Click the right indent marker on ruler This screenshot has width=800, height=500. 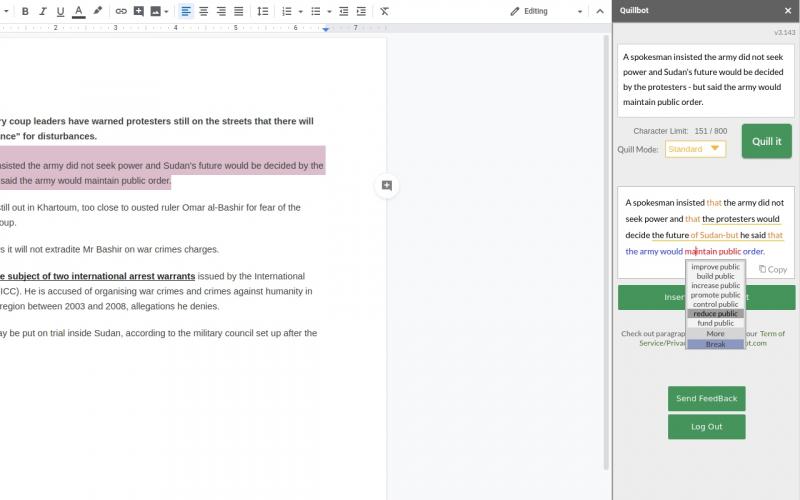pyautogui.click(x=326, y=30)
